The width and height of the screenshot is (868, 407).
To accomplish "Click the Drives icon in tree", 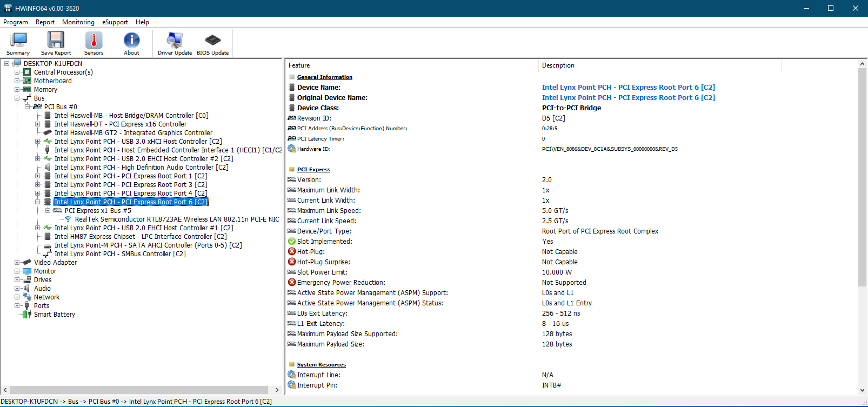I will 27,280.
